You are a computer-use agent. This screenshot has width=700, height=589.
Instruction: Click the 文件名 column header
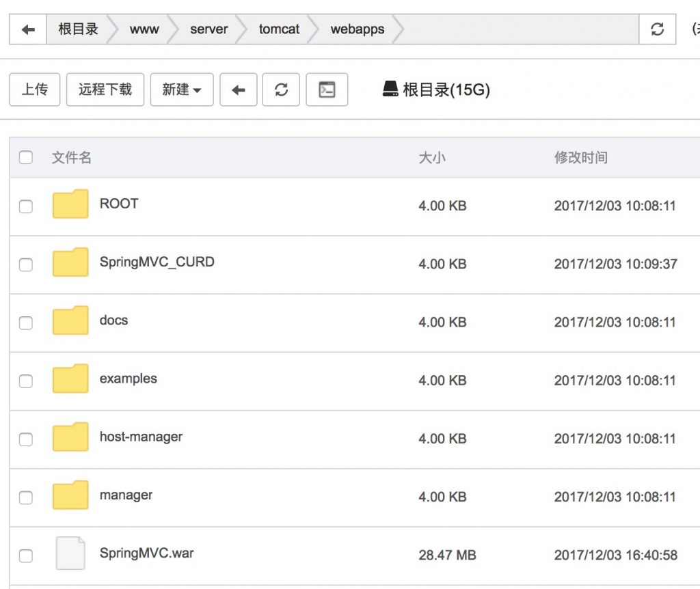pyautogui.click(x=72, y=158)
